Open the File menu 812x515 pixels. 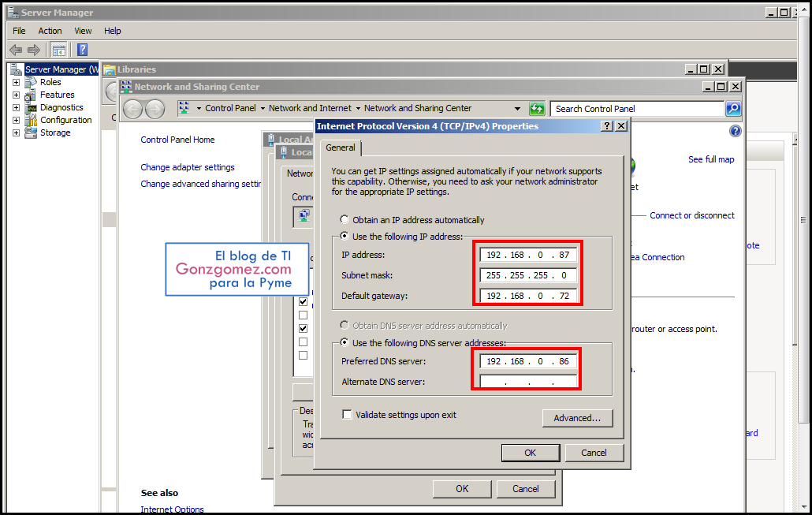(x=19, y=31)
